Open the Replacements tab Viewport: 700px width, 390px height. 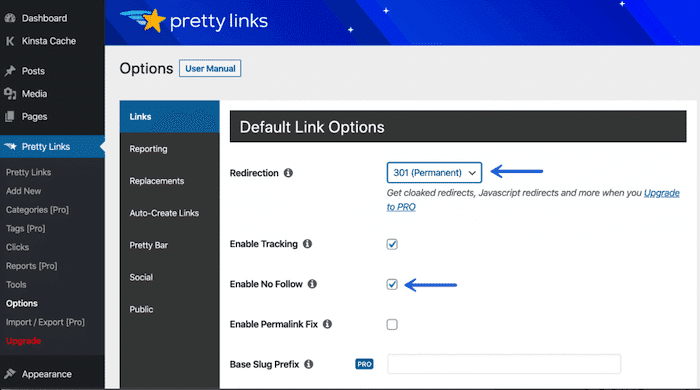pos(169,181)
